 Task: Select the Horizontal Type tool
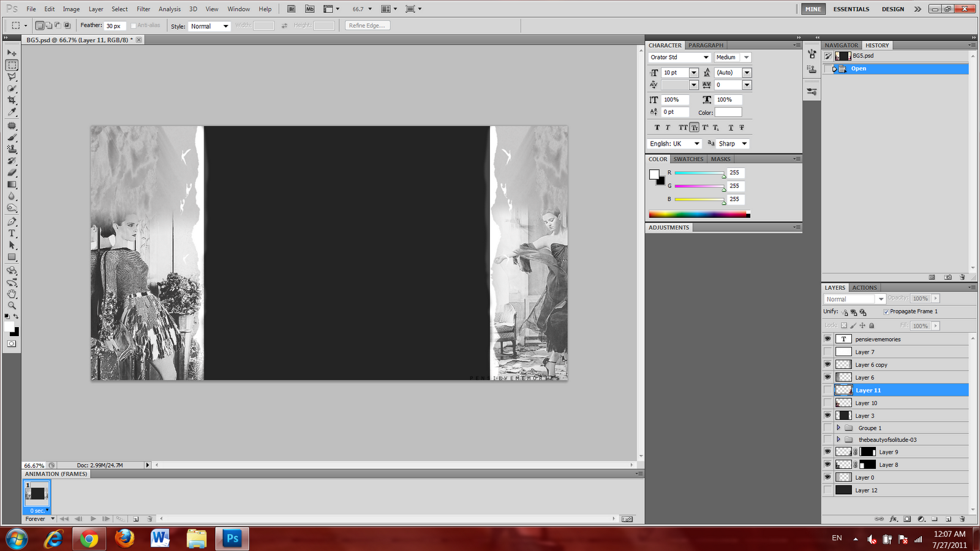(x=11, y=233)
